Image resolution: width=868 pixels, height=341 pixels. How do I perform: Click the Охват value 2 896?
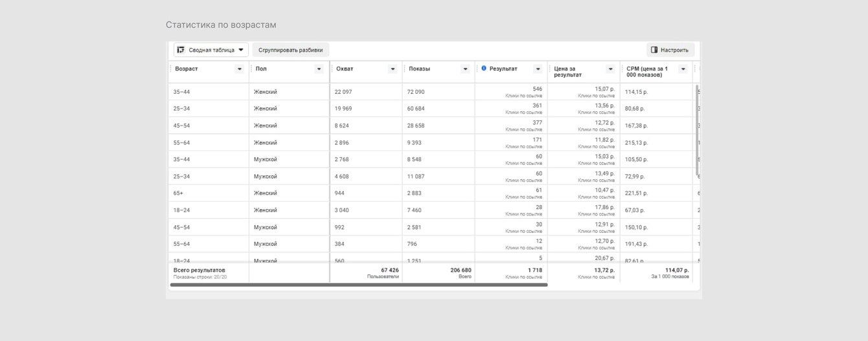341,142
